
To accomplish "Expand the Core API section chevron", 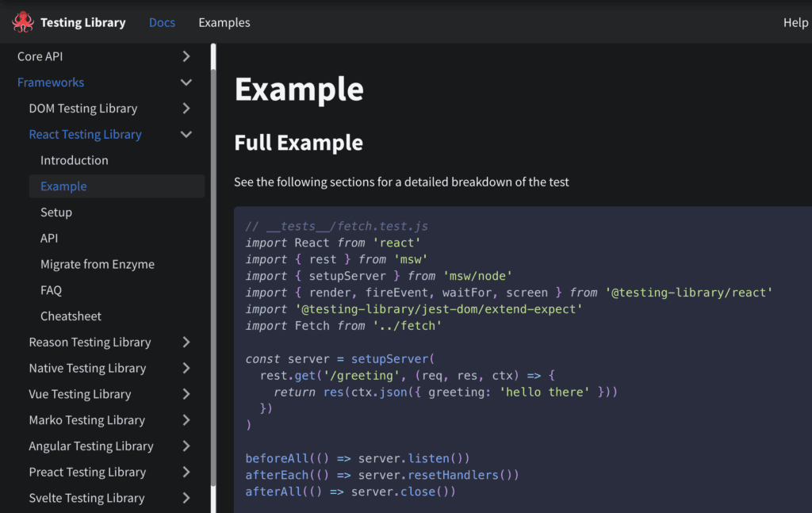I will coord(186,56).
